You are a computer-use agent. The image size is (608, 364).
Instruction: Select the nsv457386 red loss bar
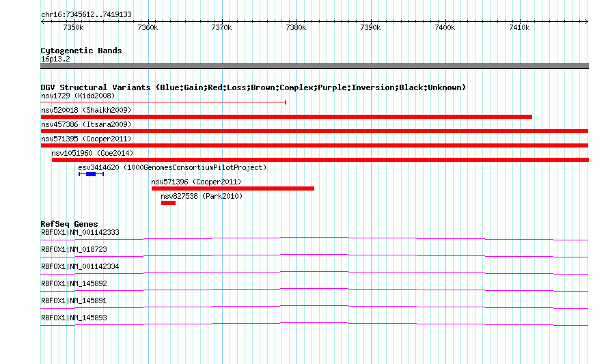click(x=314, y=131)
